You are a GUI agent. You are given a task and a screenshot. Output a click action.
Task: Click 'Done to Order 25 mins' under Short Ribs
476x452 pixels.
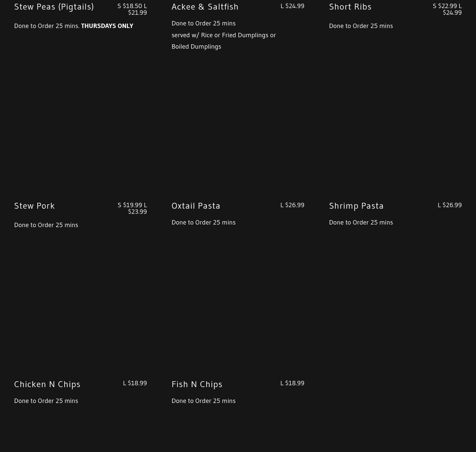coord(361,26)
